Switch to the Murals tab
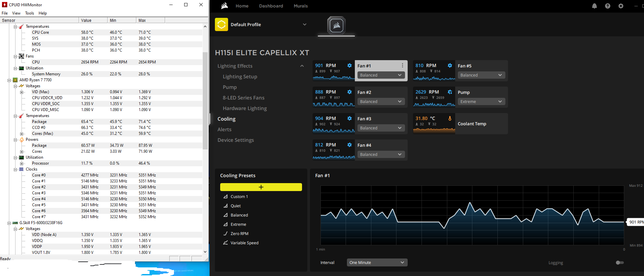 click(x=301, y=6)
